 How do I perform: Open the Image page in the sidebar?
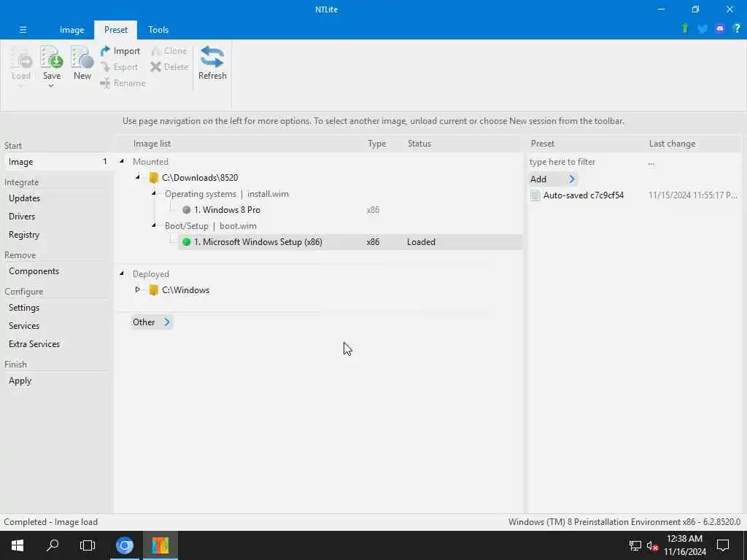57,162
